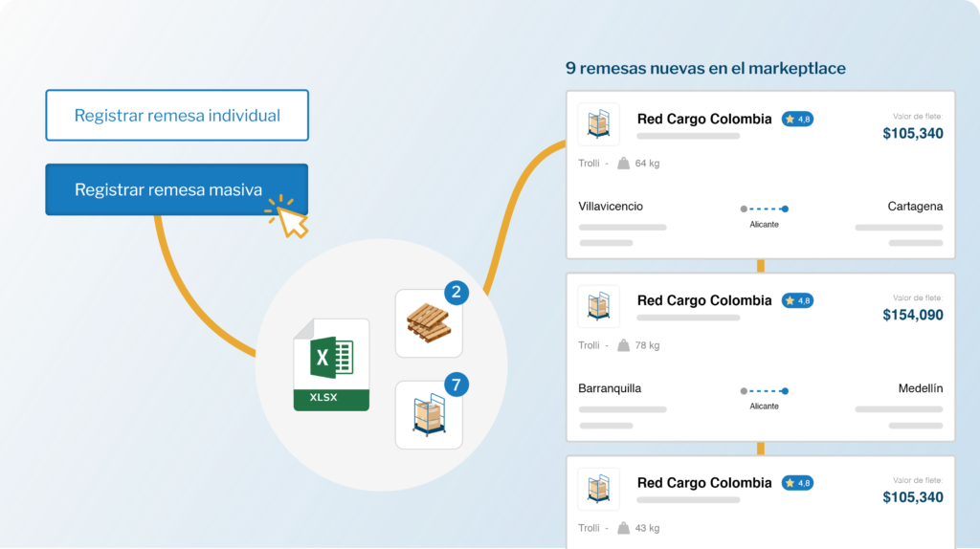This screenshot has width=980, height=549.
Task: Click the 4,8 star rating on the Villavicencio card
Action: point(797,120)
